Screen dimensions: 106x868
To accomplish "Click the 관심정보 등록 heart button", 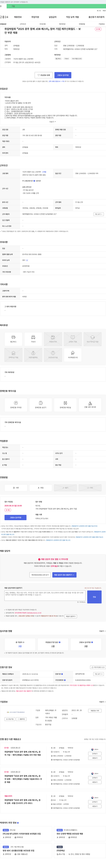I will click(x=44, y=75).
